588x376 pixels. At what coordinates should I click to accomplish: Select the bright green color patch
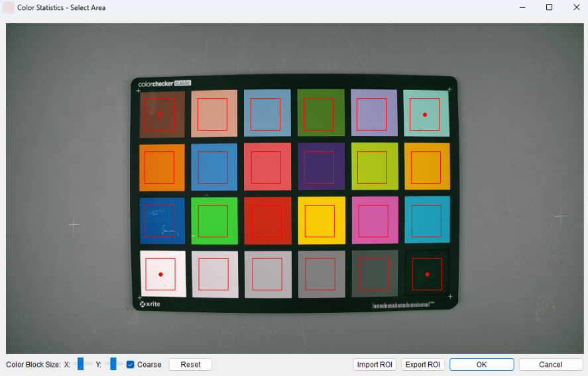pyautogui.click(x=213, y=221)
